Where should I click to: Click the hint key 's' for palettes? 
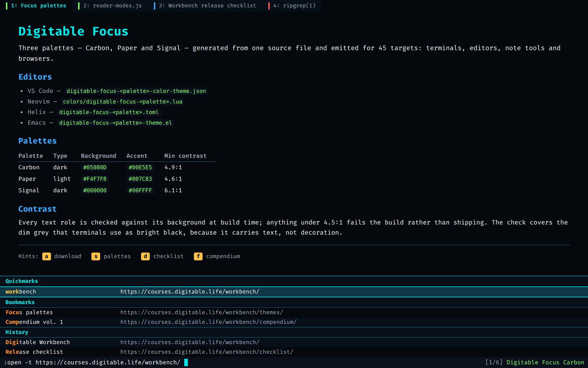(96, 256)
